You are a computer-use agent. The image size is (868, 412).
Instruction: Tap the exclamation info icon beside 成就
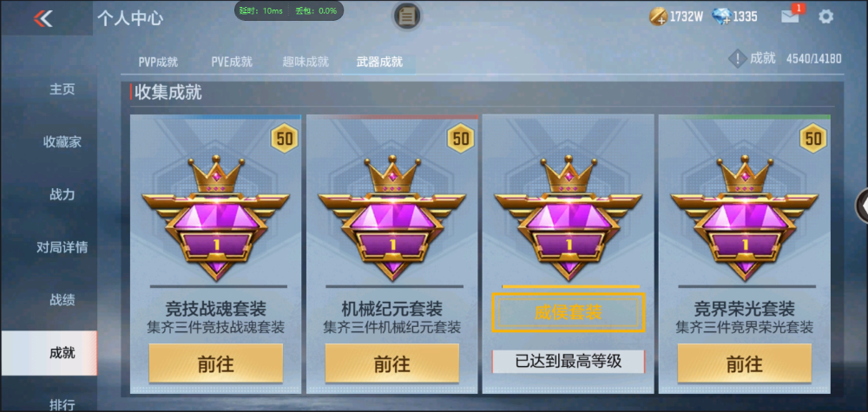(737, 58)
